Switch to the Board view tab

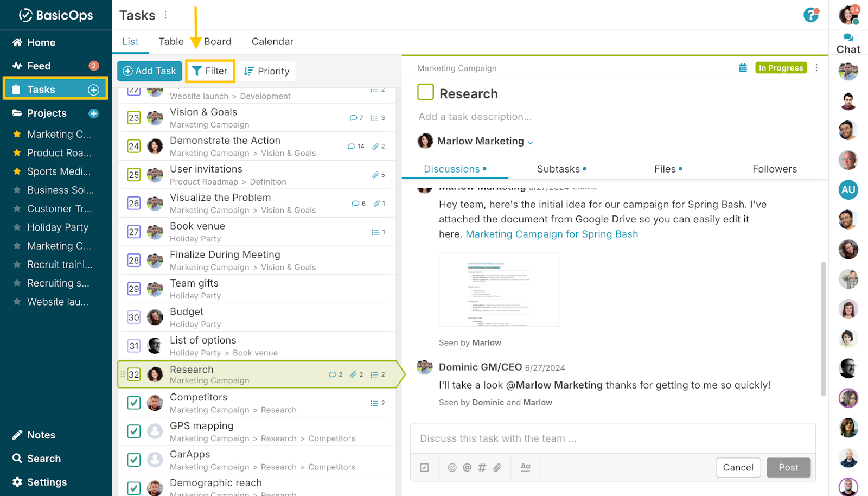(217, 41)
